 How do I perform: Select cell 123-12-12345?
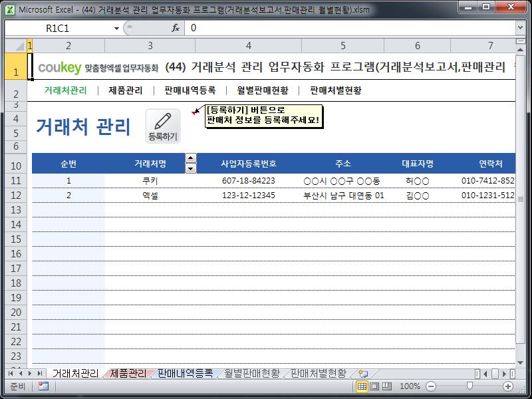248,196
